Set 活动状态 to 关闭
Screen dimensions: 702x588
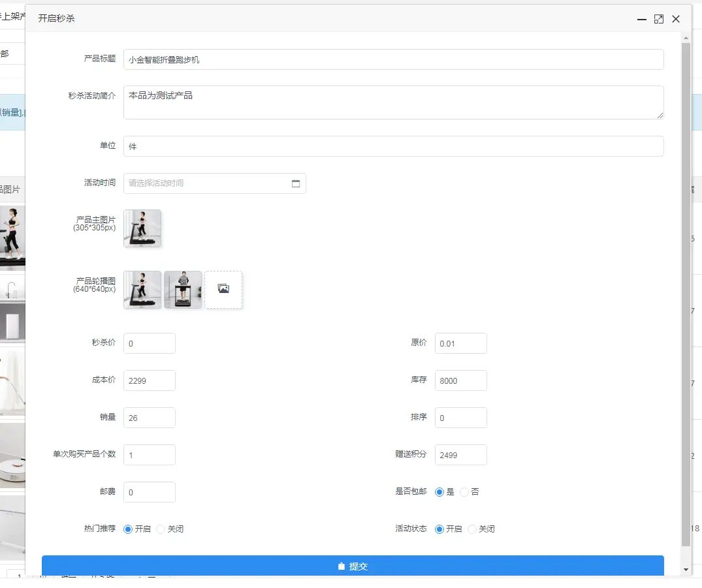(x=472, y=529)
